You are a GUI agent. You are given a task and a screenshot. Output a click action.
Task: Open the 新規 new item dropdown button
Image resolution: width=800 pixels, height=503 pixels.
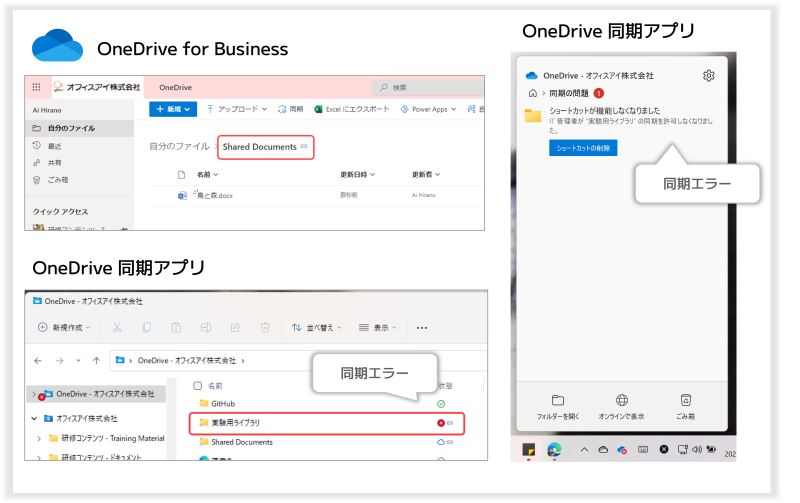coord(173,109)
